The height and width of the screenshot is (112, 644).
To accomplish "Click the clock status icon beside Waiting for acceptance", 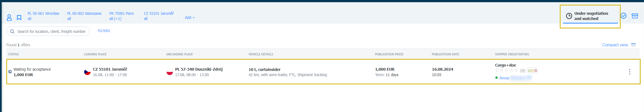I will pyautogui.click(x=10, y=72).
